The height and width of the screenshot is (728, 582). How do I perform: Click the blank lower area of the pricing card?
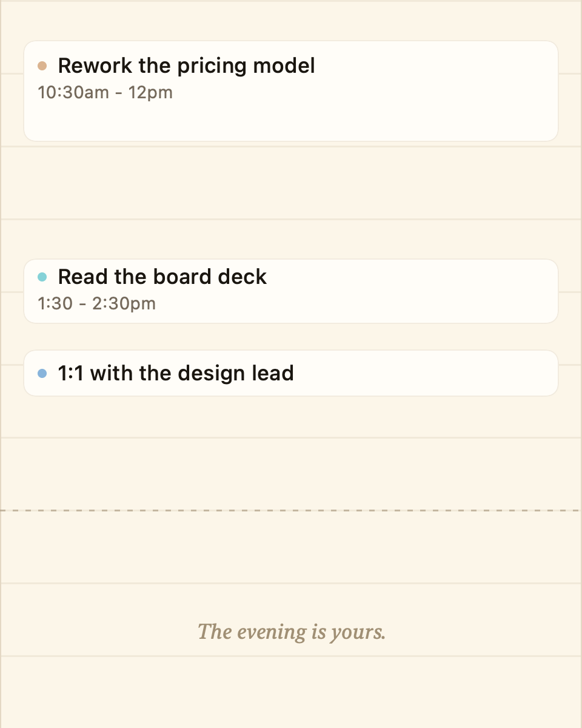point(291,121)
